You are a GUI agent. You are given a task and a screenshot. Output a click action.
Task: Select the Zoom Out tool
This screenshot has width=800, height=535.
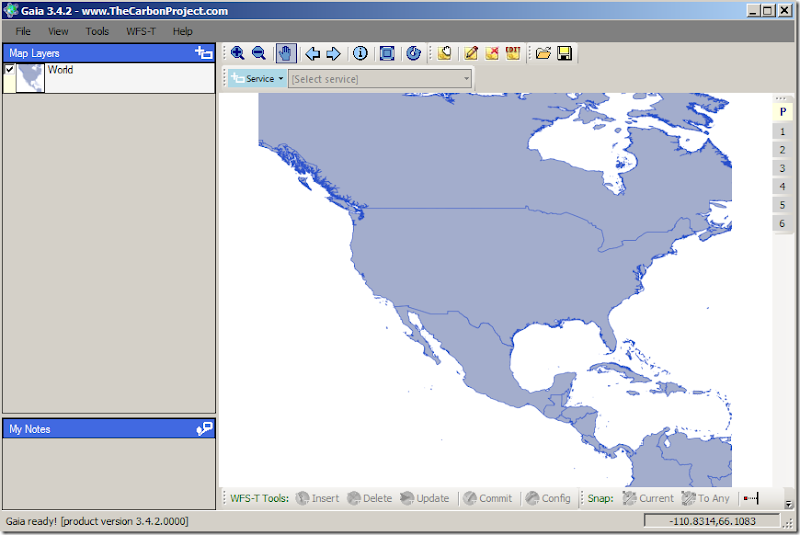259,54
